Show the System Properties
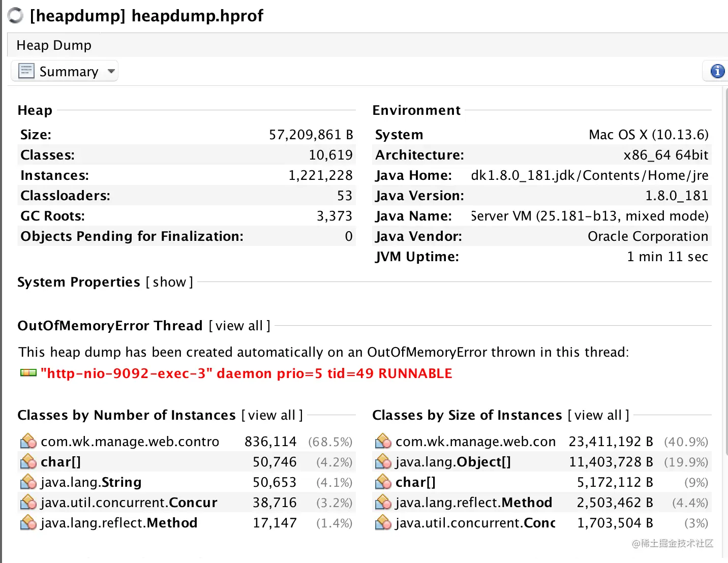 [x=169, y=282]
